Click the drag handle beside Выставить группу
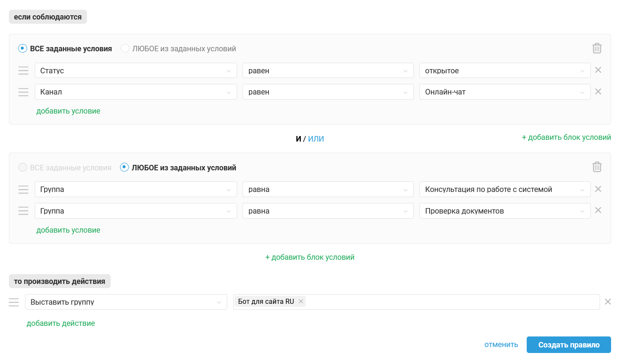The height and width of the screenshot is (364, 620). coord(14,302)
